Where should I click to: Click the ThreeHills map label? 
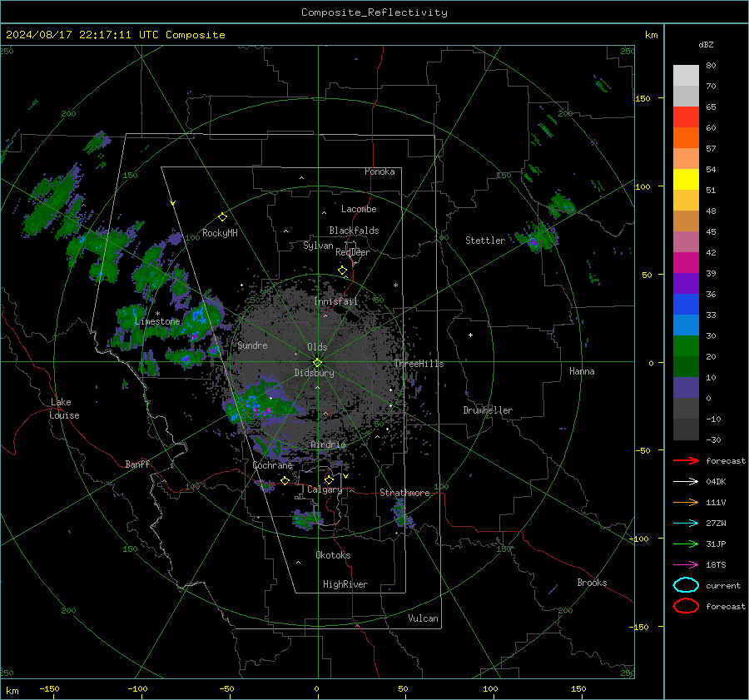[x=419, y=364]
